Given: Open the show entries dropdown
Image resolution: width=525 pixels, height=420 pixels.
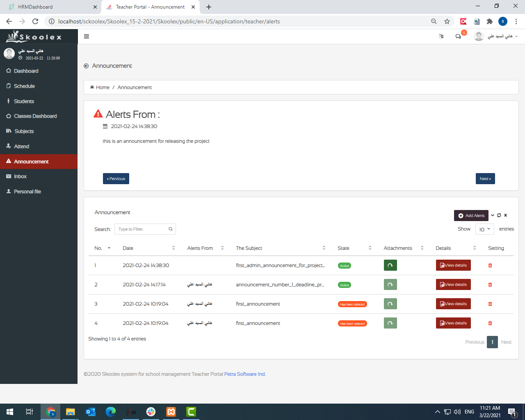Looking at the screenshot, I should tap(485, 229).
